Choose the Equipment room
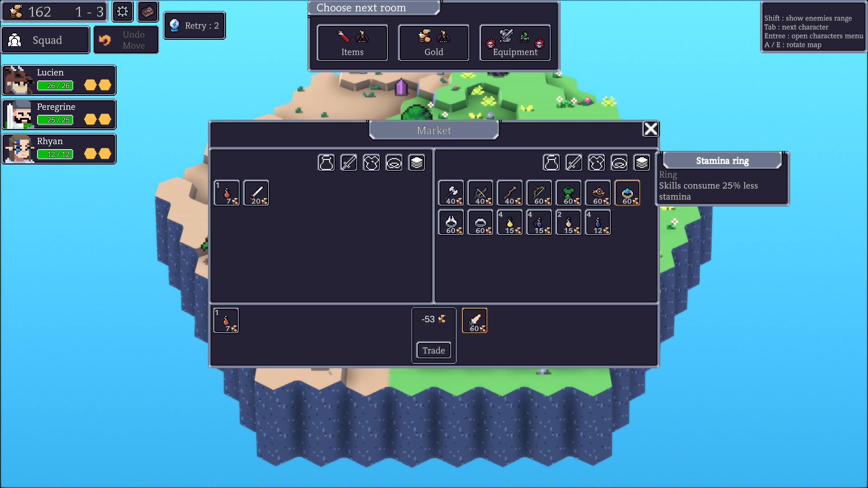 tap(514, 43)
